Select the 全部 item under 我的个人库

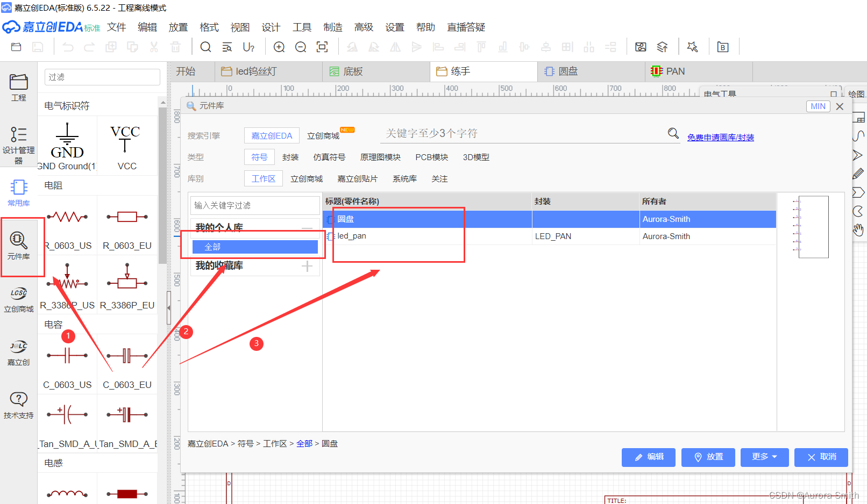pos(255,247)
